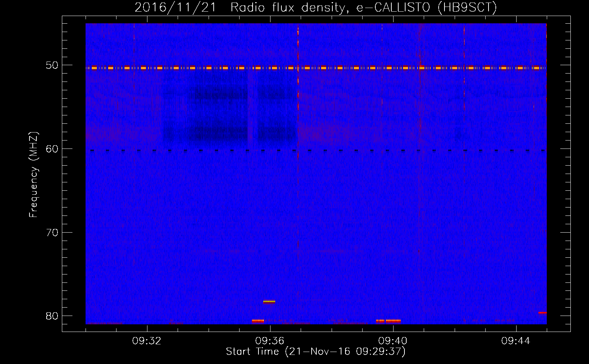Viewport: 589px width, 364px height.
Task: Click the '09:32' time tick label
Action: pos(147,341)
